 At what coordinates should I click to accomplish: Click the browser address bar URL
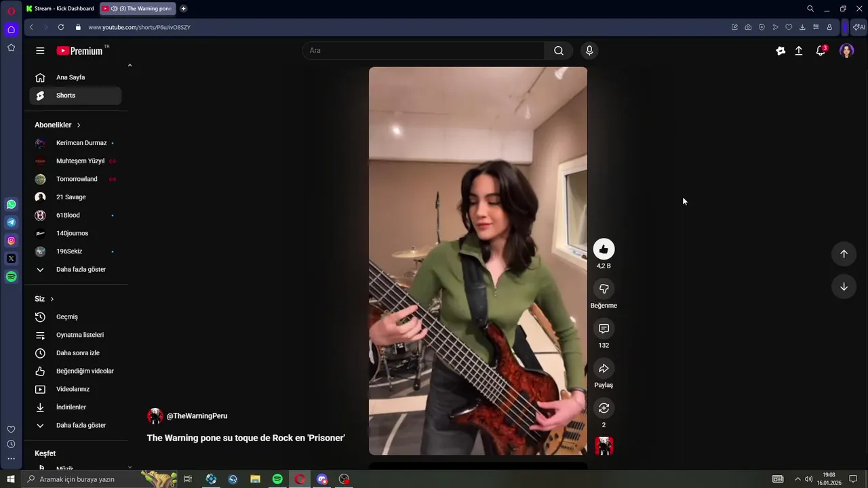[x=139, y=27]
